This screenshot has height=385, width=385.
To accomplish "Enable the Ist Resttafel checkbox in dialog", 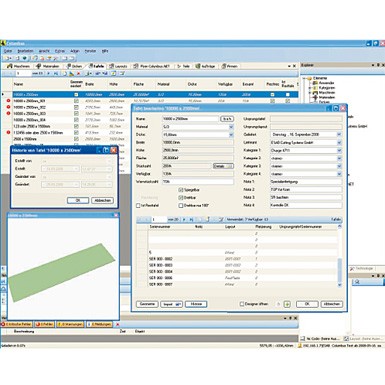I will [138, 206].
